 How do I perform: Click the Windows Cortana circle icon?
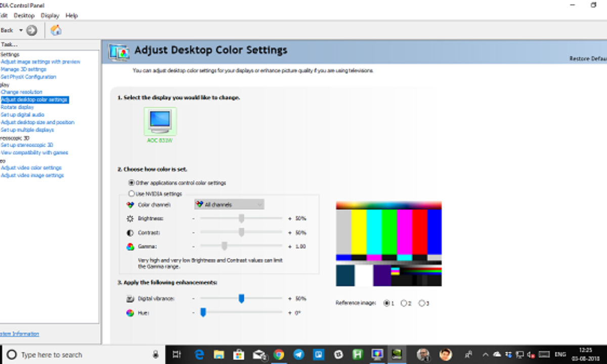[11, 354]
